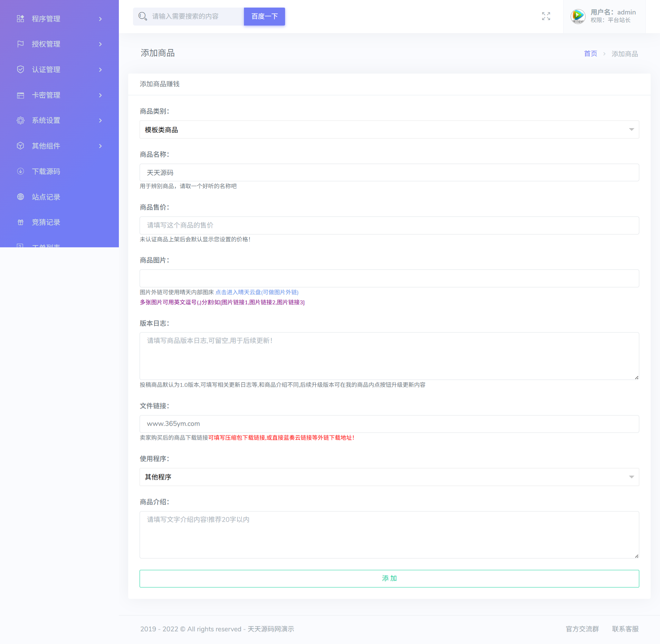Open the 授权管理 flag icon in sidebar
The height and width of the screenshot is (644, 660).
(x=20, y=44)
